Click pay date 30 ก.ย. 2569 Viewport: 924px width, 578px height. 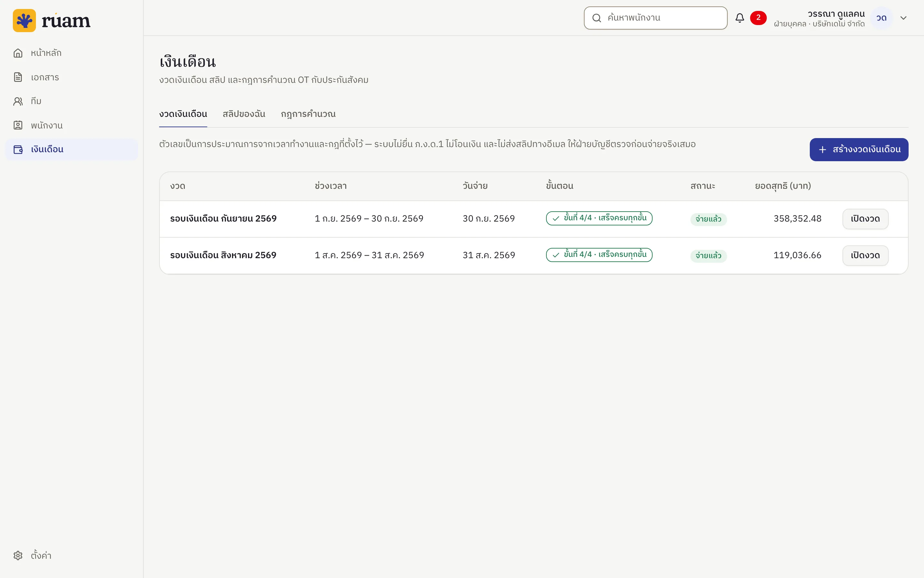tap(489, 219)
